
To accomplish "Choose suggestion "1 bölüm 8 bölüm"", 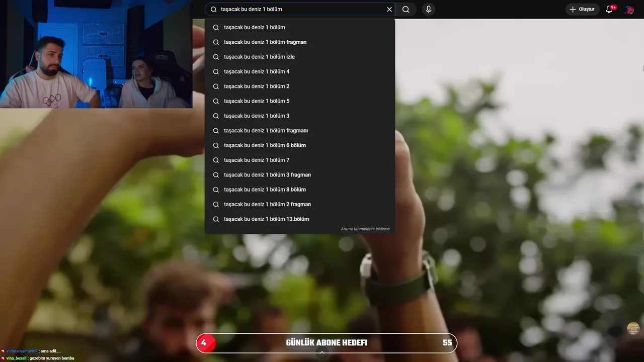I will [x=300, y=190].
